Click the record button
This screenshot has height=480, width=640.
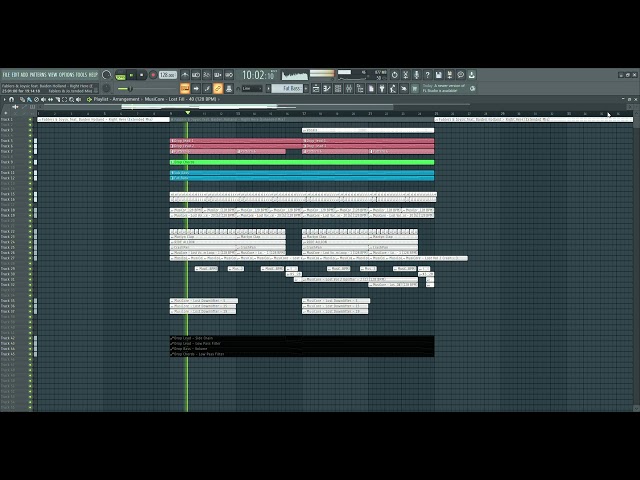[x=153, y=75]
